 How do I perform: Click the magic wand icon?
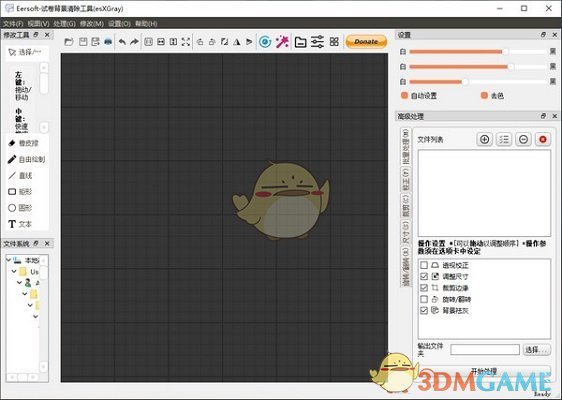282,42
